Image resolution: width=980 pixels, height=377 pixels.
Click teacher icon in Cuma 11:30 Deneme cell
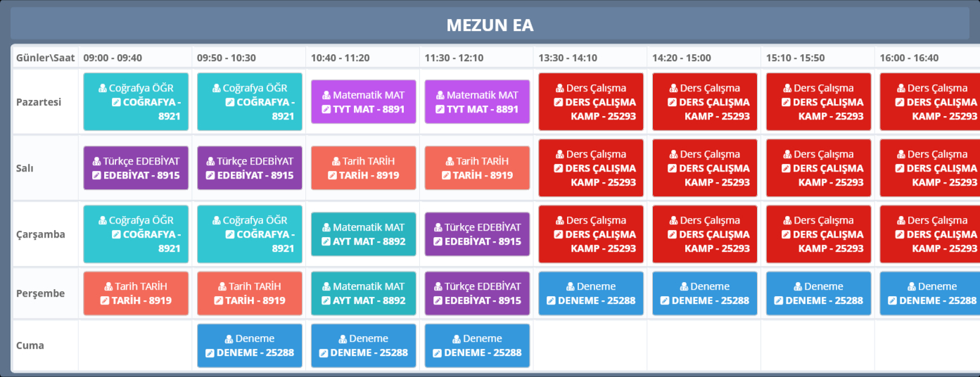[x=457, y=338]
